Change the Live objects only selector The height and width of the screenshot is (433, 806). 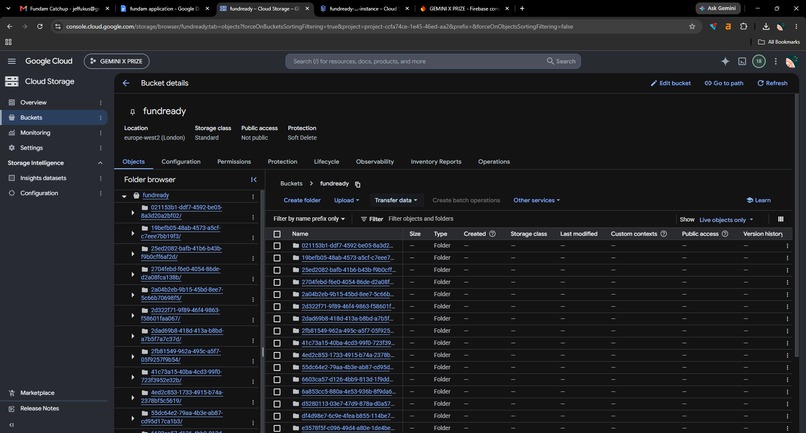tap(726, 220)
